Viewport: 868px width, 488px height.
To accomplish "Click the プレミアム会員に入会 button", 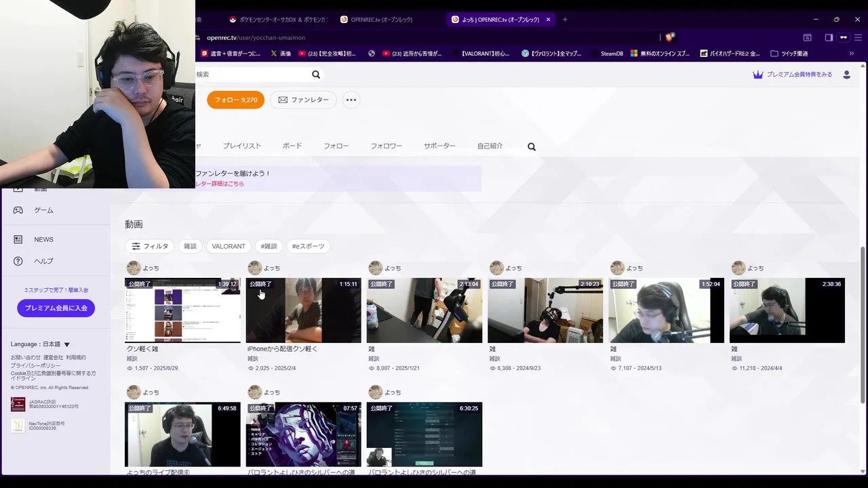I will click(x=56, y=308).
